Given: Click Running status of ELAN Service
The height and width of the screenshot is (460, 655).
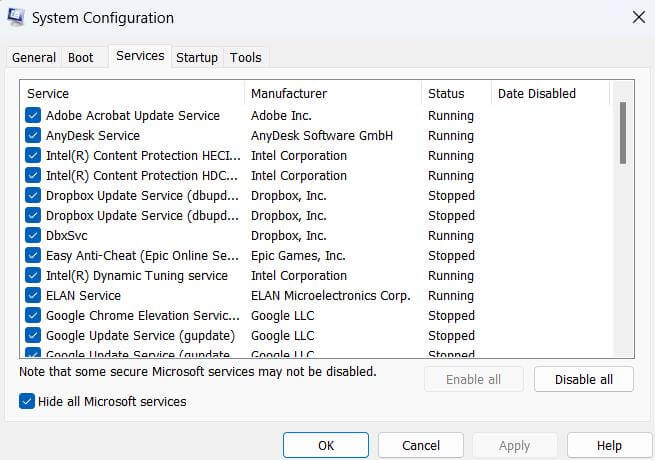Looking at the screenshot, I should tap(451, 296).
